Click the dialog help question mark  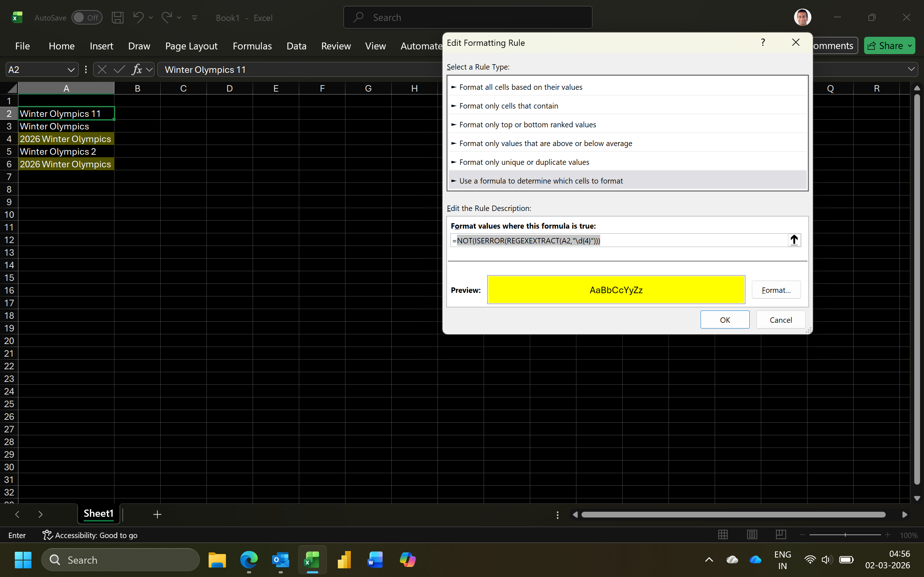click(x=763, y=42)
